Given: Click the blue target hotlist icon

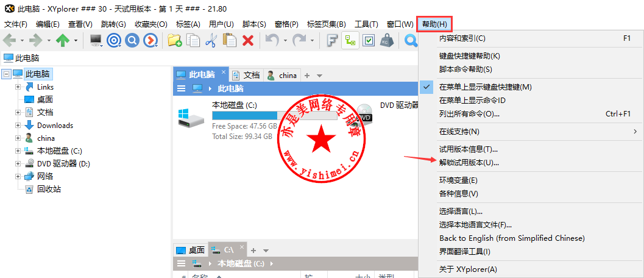Looking at the screenshot, I should tap(113, 40).
